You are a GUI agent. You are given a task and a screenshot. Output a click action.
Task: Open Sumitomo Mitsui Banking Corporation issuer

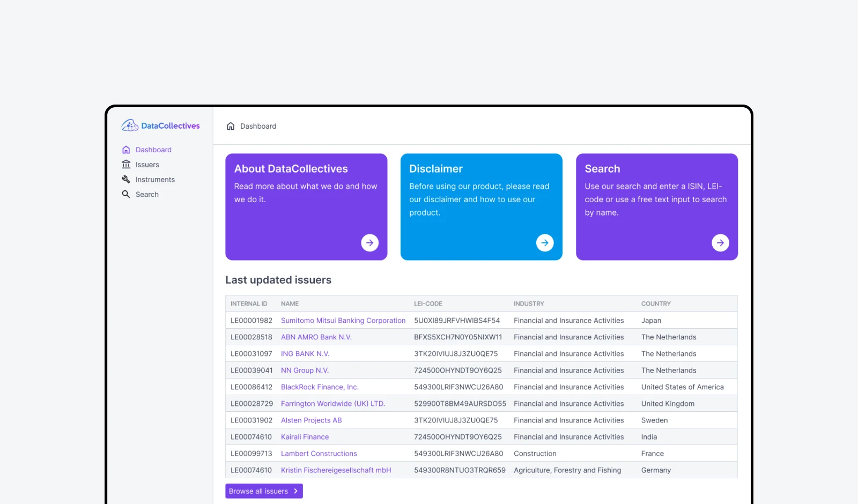[343, 320]
